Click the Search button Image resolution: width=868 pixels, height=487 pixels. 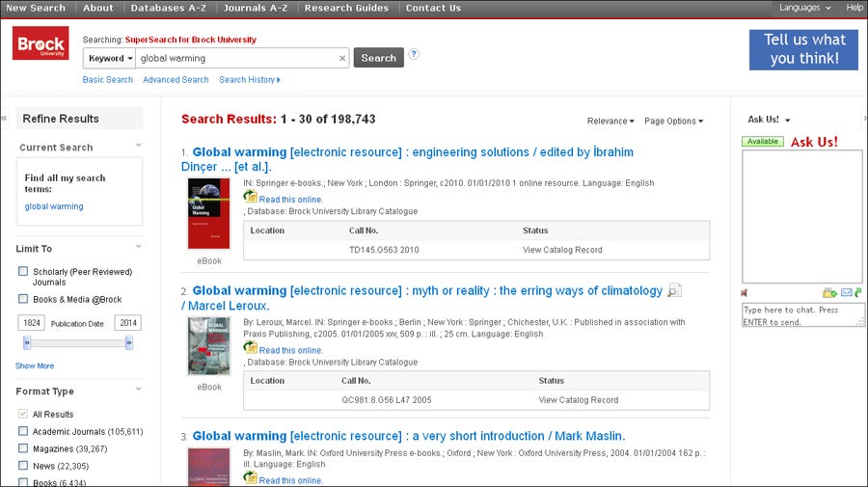[379, 58]
